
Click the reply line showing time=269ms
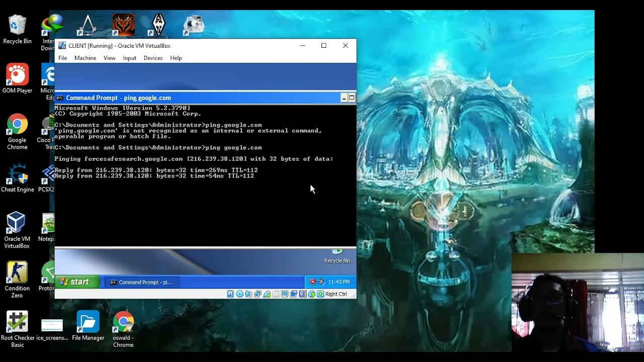[x=156, y=170]
